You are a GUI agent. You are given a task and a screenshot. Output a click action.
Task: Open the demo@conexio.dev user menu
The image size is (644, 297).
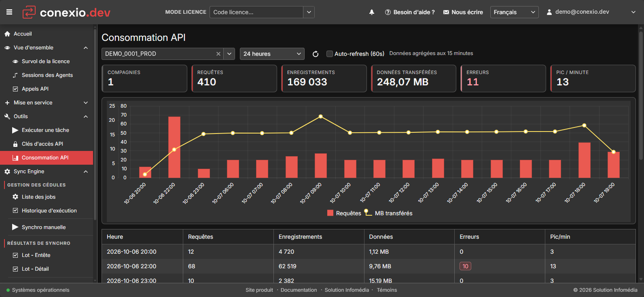pyautogui.click(x=591, y=12)
